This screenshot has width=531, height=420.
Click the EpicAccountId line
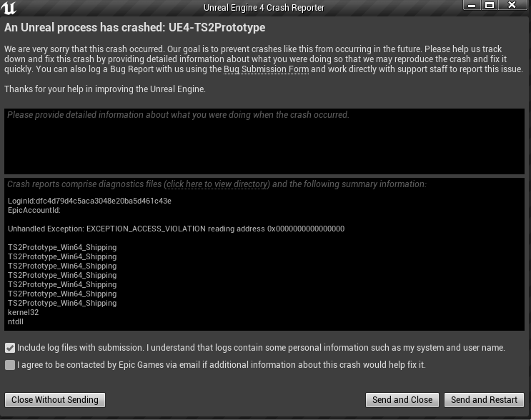(x=34, y=210)
